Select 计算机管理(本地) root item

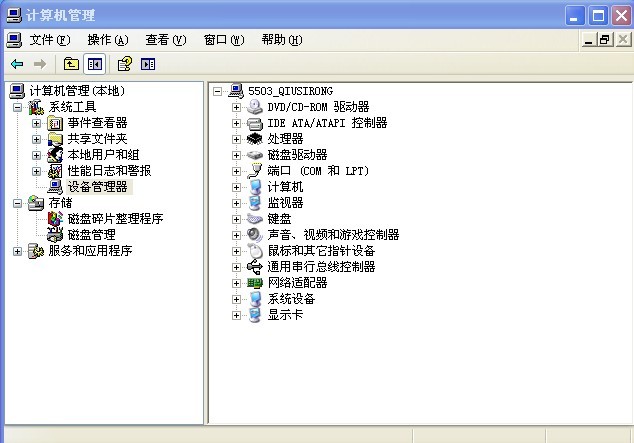(x=77, y=91)
